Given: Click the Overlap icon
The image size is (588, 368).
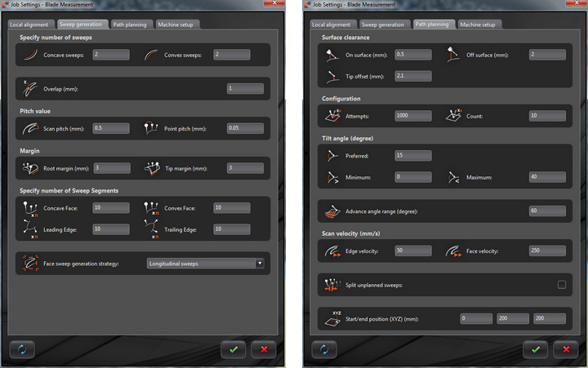Looking at the screenshot, I should pyautogui.click(x=29, y=87).
